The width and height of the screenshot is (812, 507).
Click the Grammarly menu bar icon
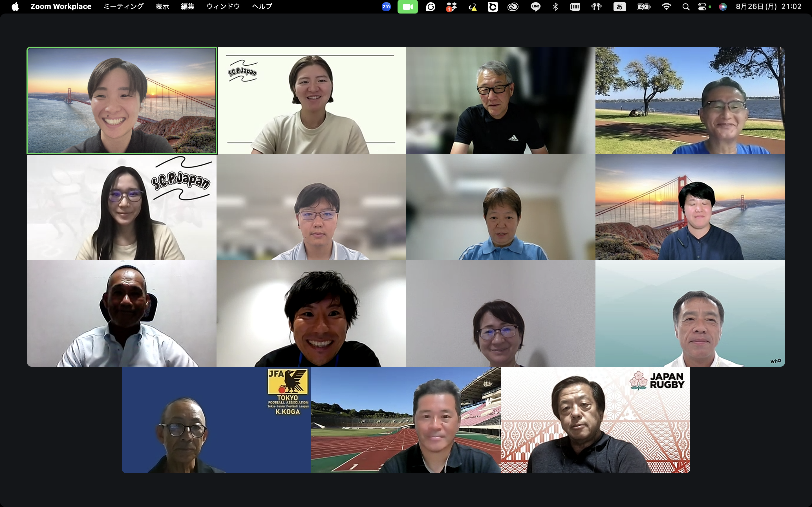point(431,7)
